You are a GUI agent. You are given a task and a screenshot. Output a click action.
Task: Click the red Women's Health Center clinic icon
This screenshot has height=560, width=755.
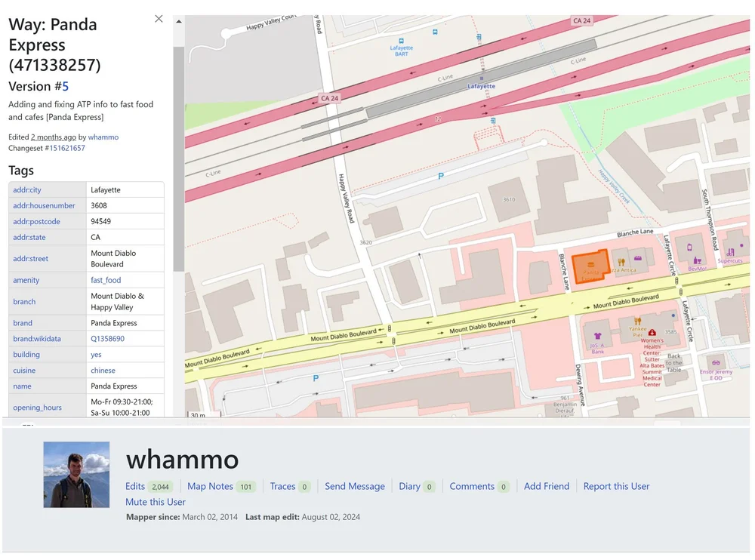click(x=652, y=332)
